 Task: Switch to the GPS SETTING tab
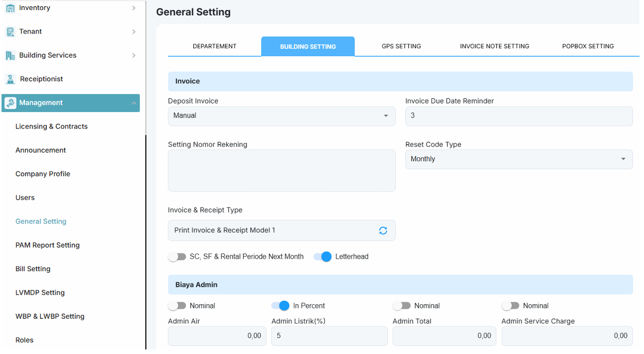401,46
